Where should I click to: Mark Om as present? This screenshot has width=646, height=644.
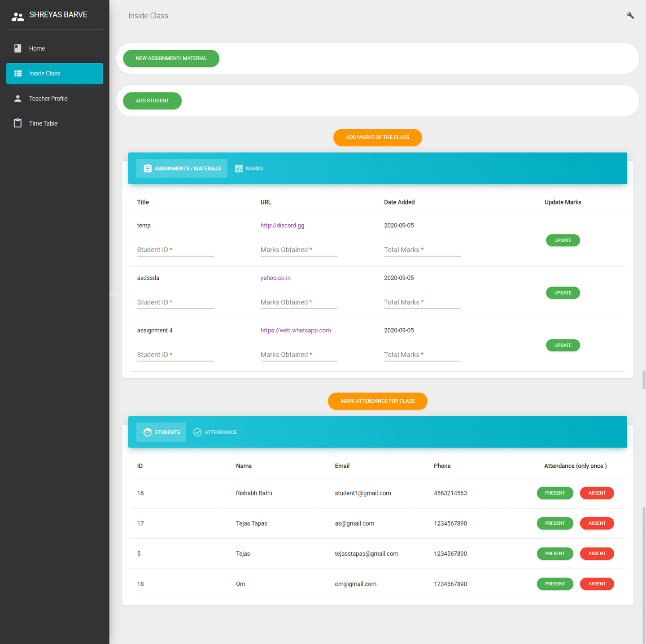(555, 584)
